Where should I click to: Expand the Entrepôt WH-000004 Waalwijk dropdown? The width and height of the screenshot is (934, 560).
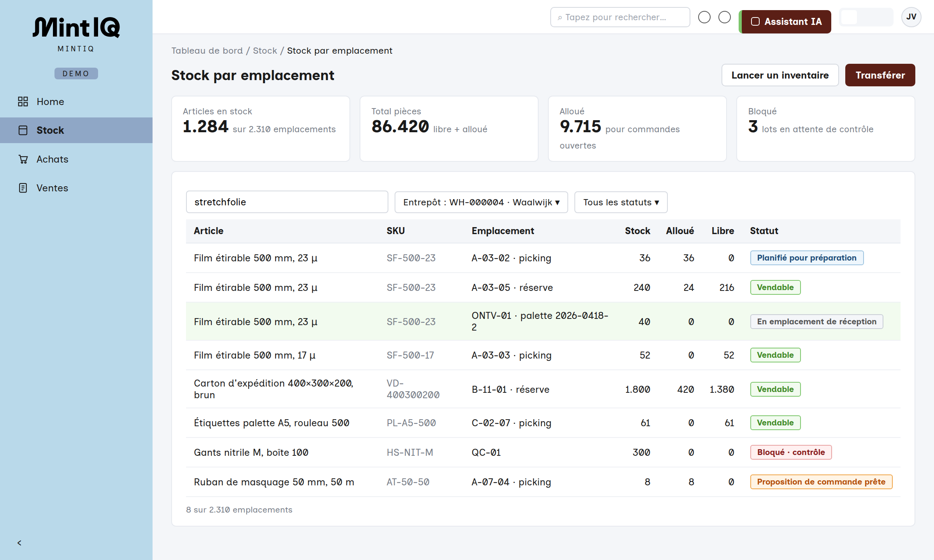click(481, 202)
